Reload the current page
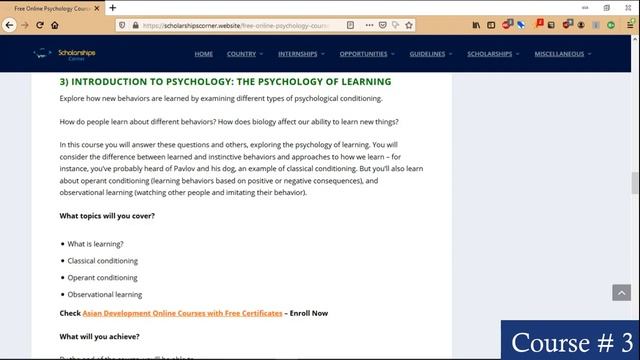The width and height of the screenshot is (640, 360). pos(40,25)
